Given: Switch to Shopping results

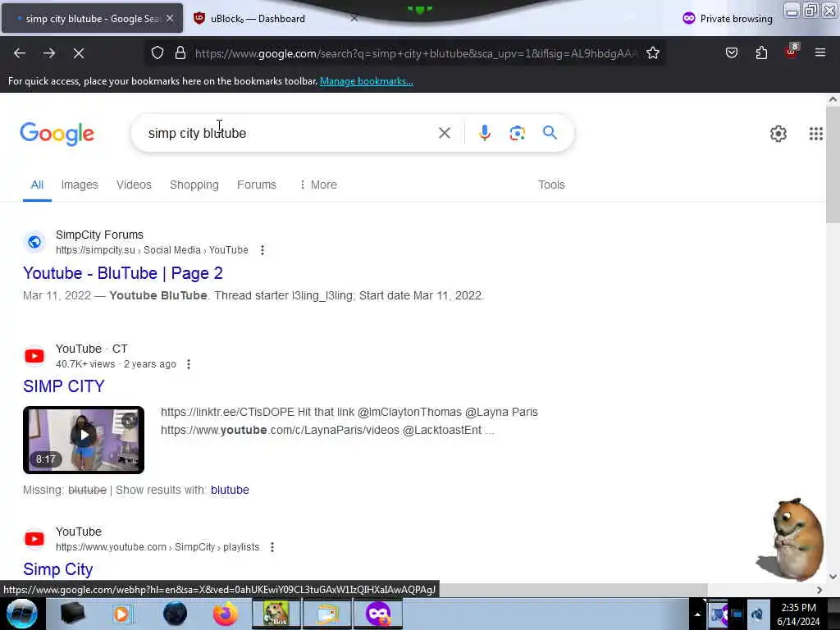Looking at the screenshot, I should [194, 185].
